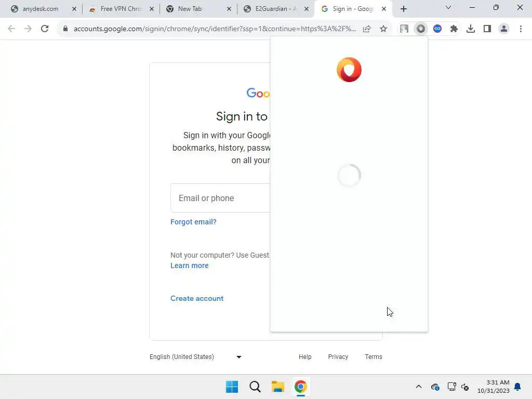Screen dimensions: 532x399
Task: Open the cloud sync tray icon
Action: coord(435,387)
